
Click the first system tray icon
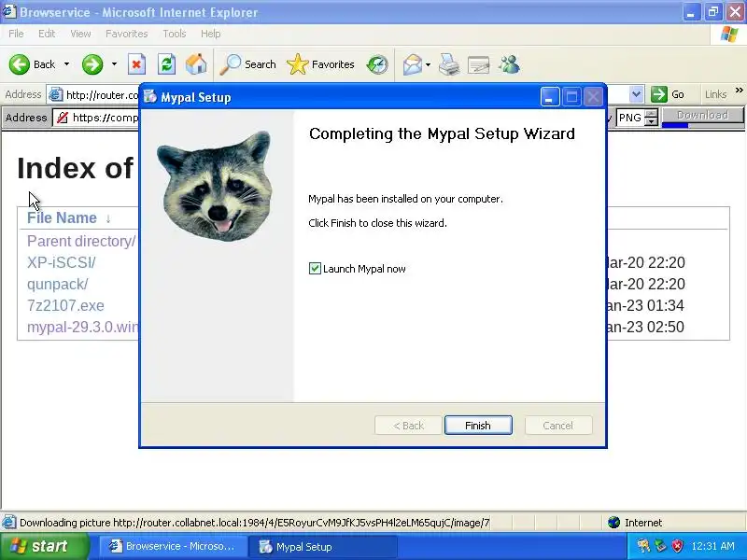coord(643,546)
